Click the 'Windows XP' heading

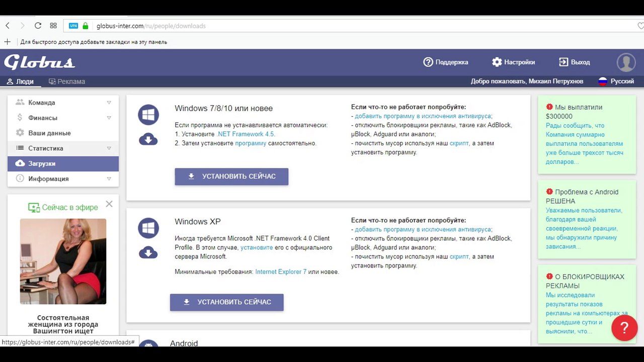click(x=198, y=222)
